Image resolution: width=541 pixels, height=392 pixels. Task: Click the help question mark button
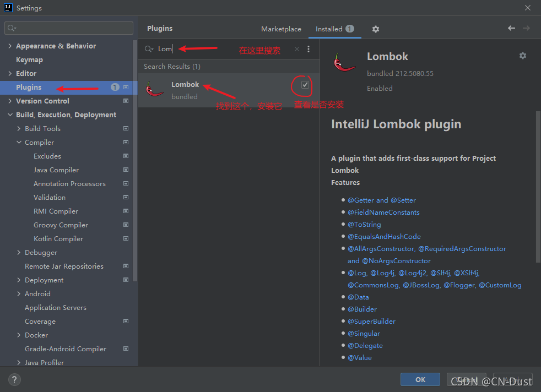[14, 379]
